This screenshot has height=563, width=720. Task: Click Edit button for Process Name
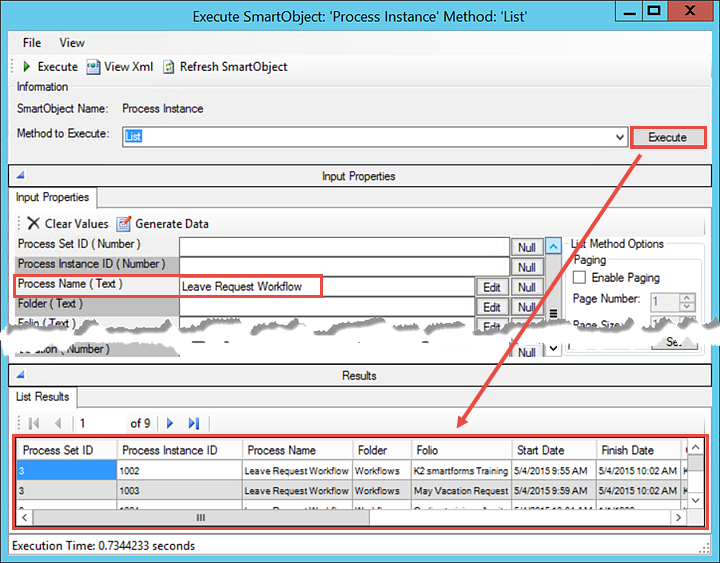[x=491, y=287]
